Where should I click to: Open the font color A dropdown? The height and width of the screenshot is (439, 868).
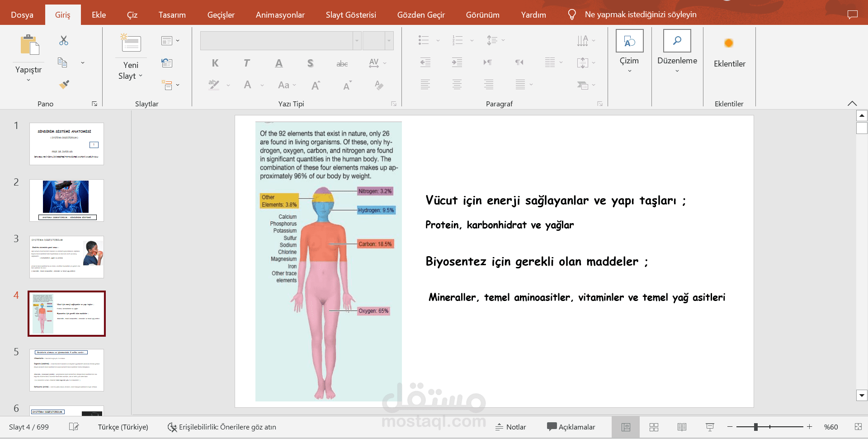262,85
